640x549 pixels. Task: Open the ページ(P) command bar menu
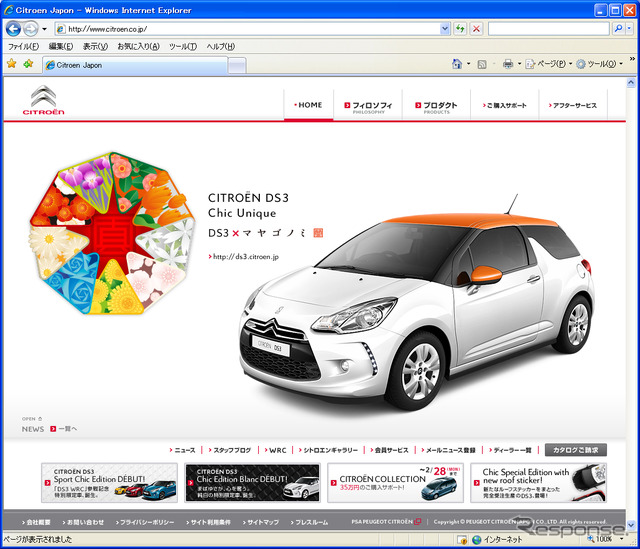click(549, 64)
